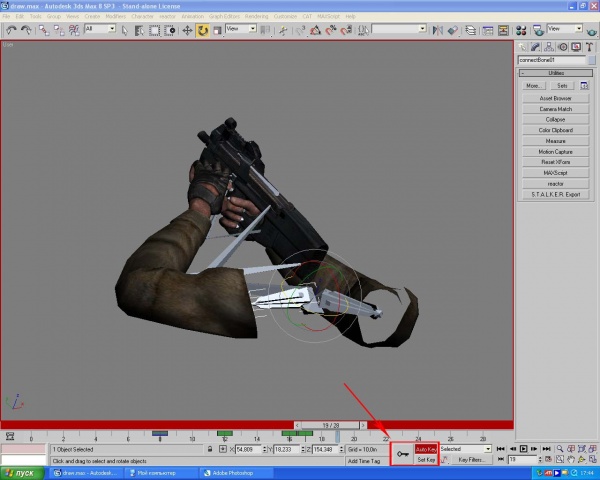Click the Windows Start button on taskbar
This screenshot has height=480, width=600.
pos(20,472)
